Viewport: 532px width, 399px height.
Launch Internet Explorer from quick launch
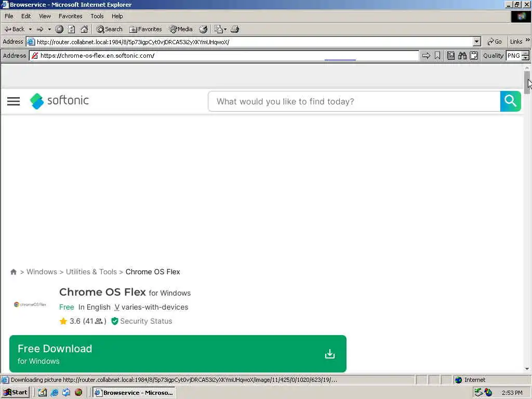(x=54, y=393)
